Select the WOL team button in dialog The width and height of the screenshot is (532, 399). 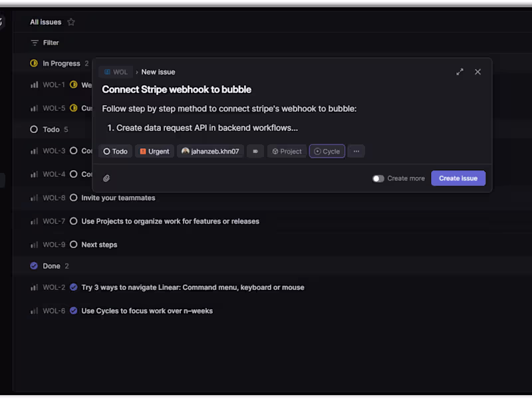(115, 72)
